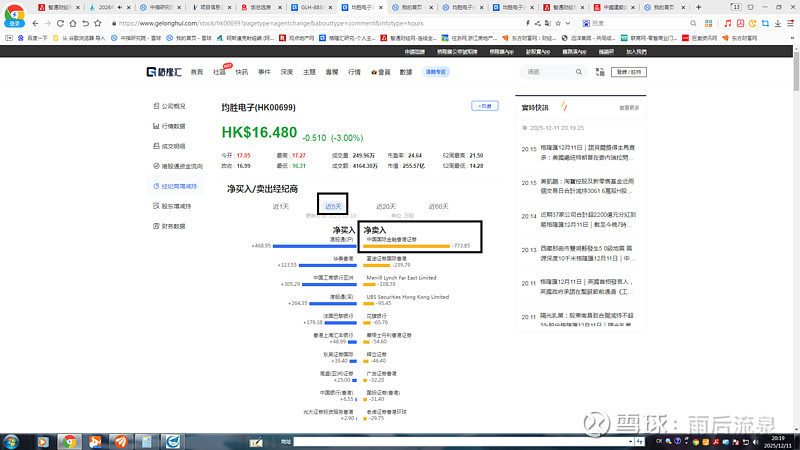Click the 中国国际金融香港证券 orange net-sell bar
The height and width of the screenshot is (450, 800).
pos(407,246)
